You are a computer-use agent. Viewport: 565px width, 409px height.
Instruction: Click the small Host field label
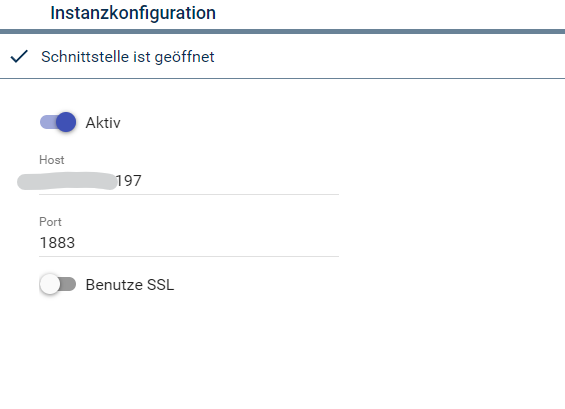[52, 160]
